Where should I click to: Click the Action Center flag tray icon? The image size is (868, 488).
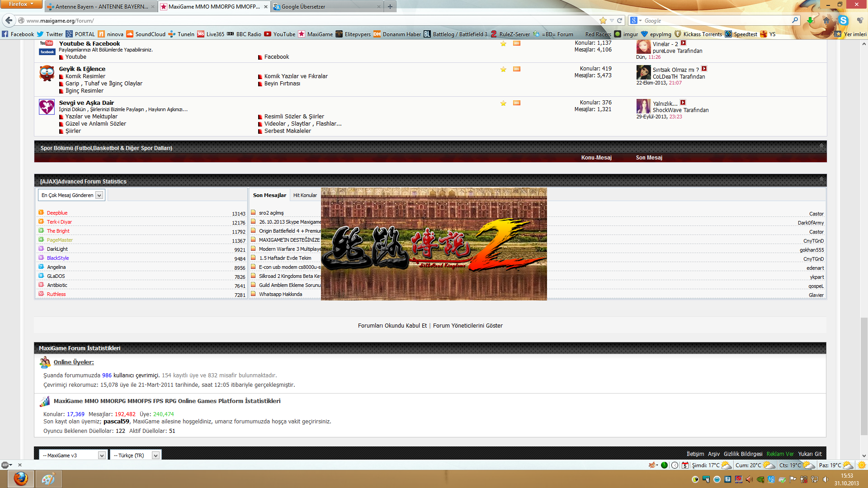pyautogui.click(x=793, y=479)
